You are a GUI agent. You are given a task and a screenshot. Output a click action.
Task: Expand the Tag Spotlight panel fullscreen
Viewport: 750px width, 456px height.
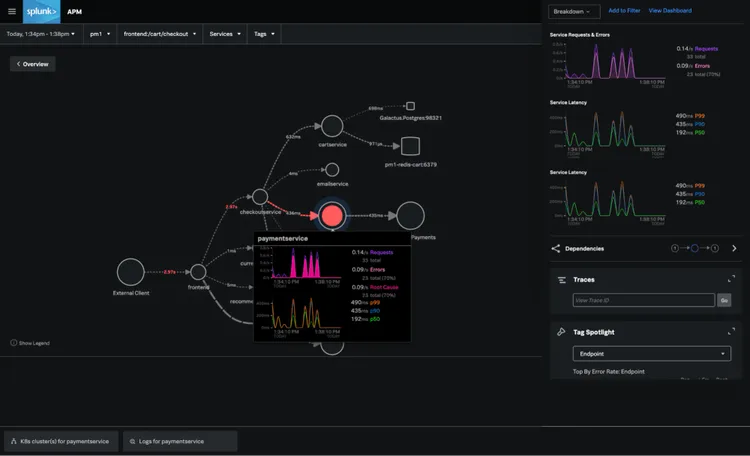(x=731, y=331)
